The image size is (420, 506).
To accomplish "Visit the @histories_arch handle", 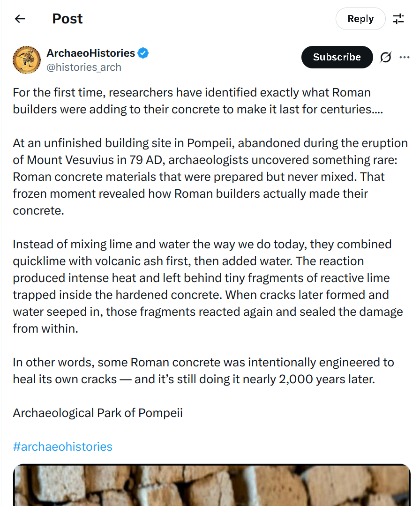I will point(84,67).
